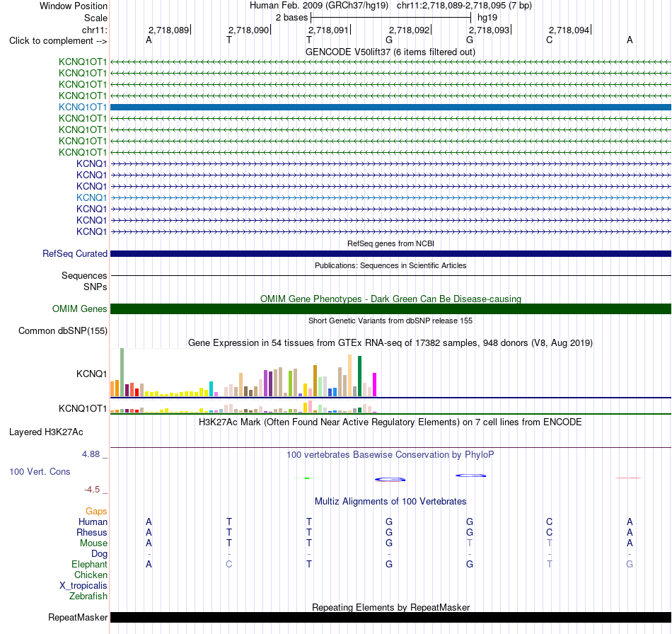Click the dark navy RefSeq Curated bar
The width and height of the screenshot is (672, 634).
390,254
